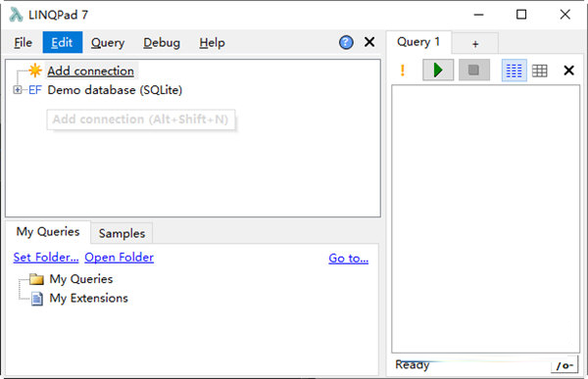The height and width of the screenshot is (379, 588).
Task: Maximize the LINQPad 7 window
Action: tap(521, 15)
